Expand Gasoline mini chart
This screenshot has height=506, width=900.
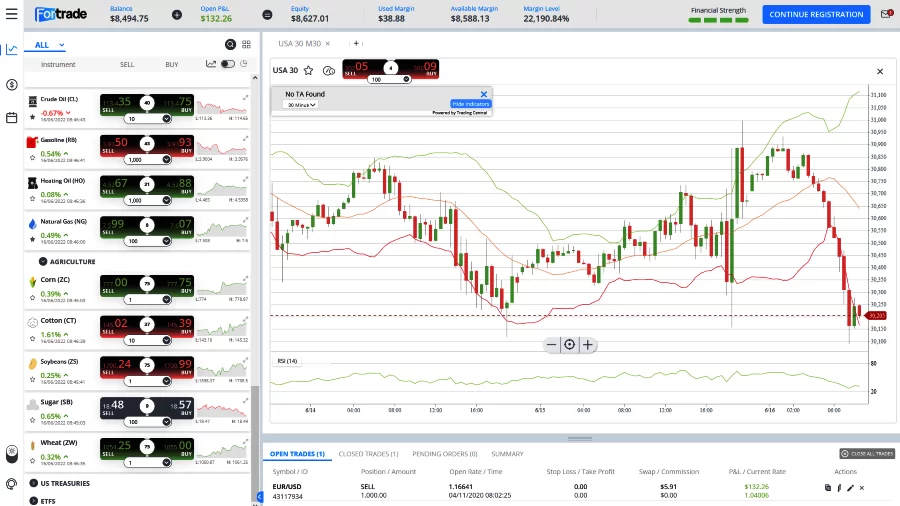coord(221,144)
